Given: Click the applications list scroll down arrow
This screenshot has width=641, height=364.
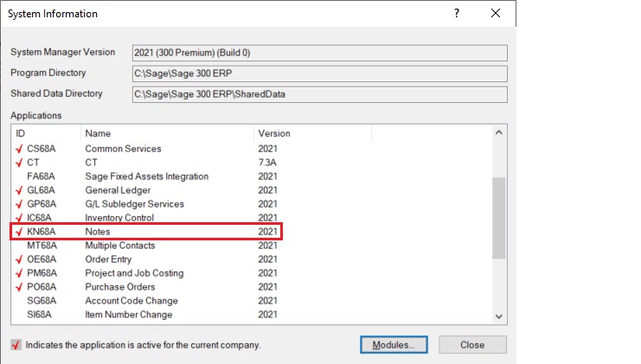Looking at the screenshot, I should click(499, 316).
